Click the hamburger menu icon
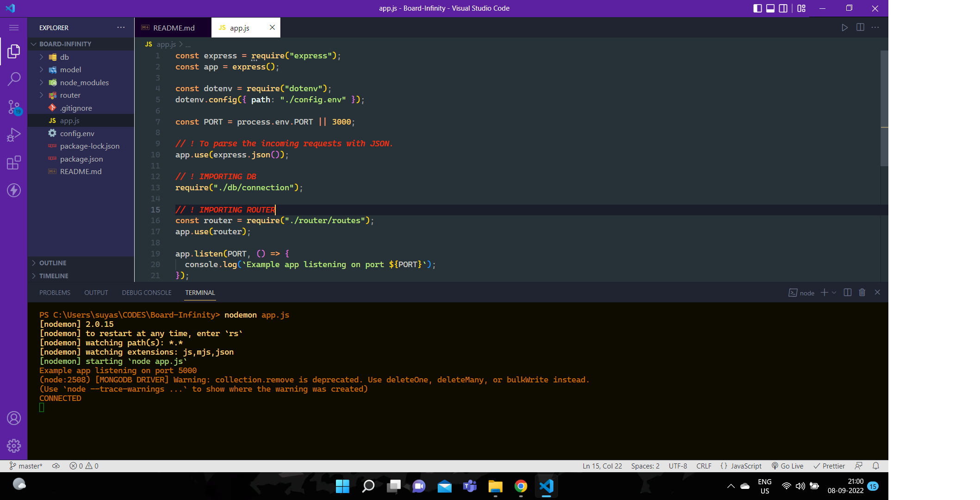This screenshot has width=980, height=500. [14, 28]
